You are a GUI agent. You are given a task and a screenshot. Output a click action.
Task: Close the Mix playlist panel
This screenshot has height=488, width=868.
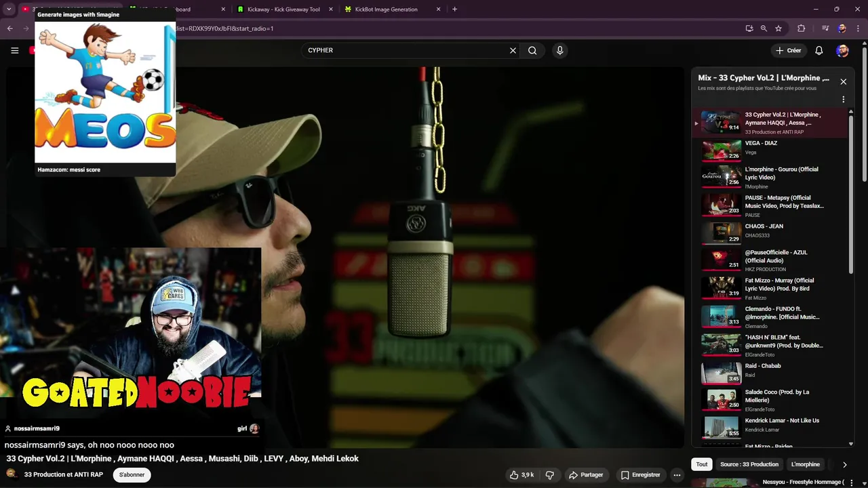coord(843,81)
